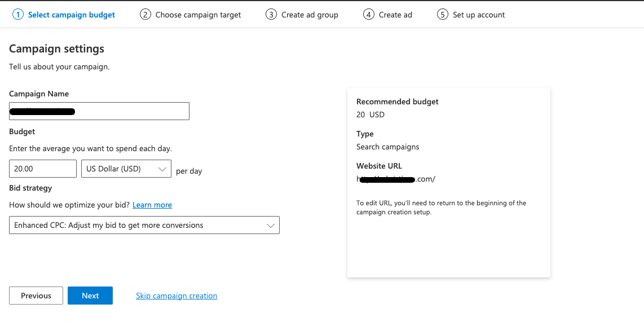Open the US Dollar (USD) currency dropdown
This screenshot has width=644, height=326.
(x=126, y=169)
